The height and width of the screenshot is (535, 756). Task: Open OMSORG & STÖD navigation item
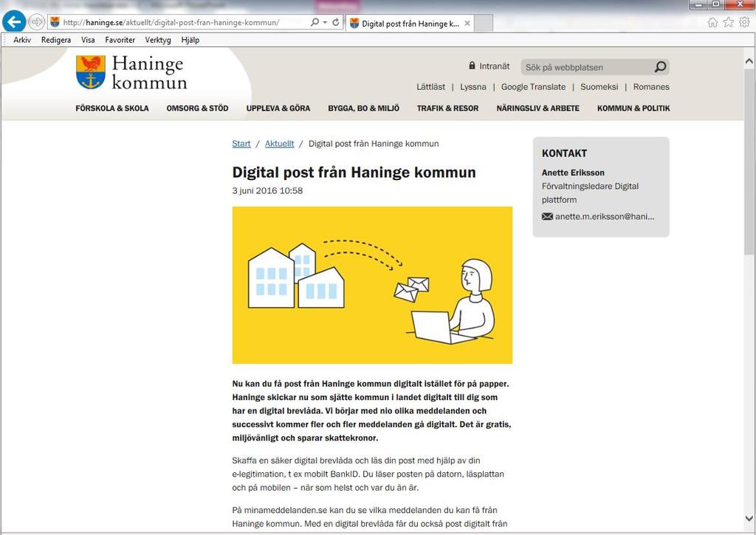coord(197,108)
